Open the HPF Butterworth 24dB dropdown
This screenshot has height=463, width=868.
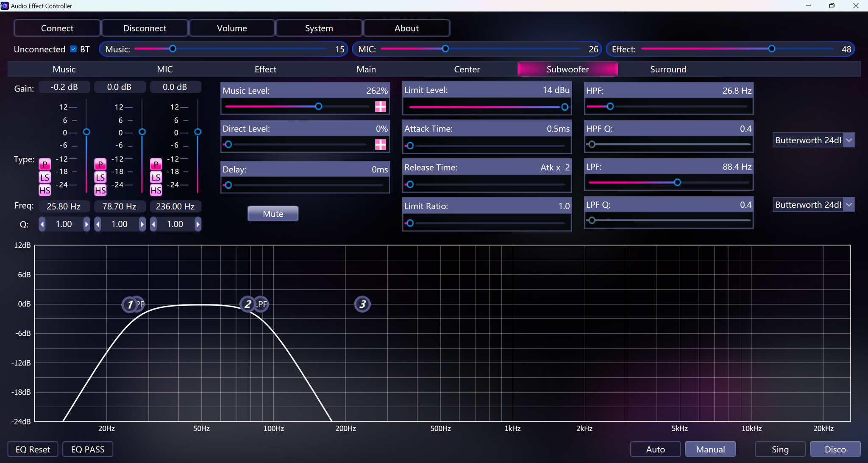[x=813, y=140]
